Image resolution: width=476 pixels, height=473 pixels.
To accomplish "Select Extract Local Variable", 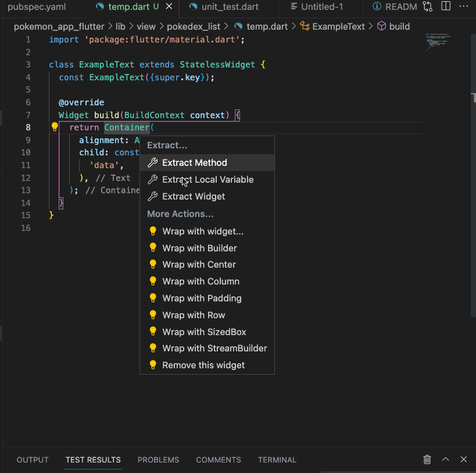I will point(206,179).
